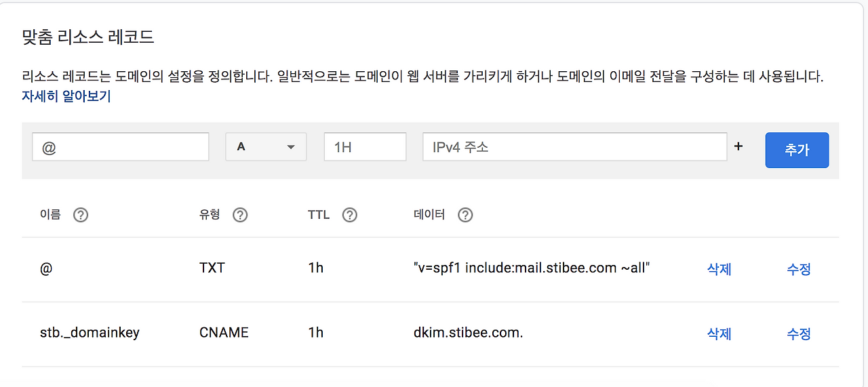
Task: Select the 맞춤 리소스 레코드 heading
Action: point(88,37)
